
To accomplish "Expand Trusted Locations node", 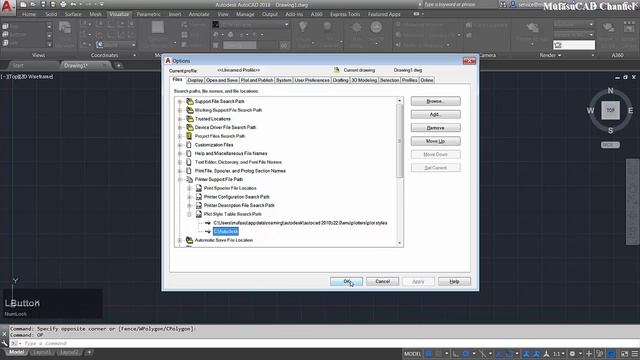I will click(180, 119).
